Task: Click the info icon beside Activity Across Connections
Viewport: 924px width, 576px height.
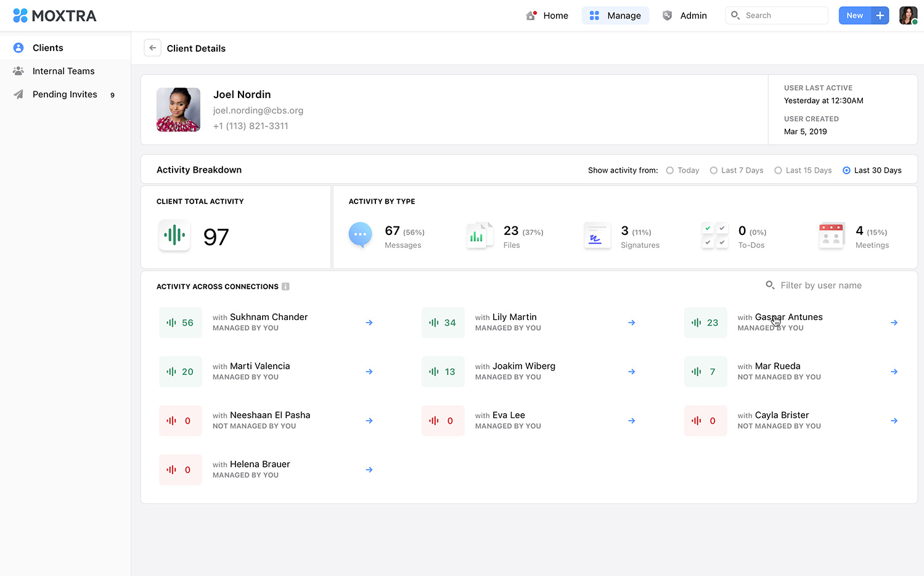Action: click(285, 286)
